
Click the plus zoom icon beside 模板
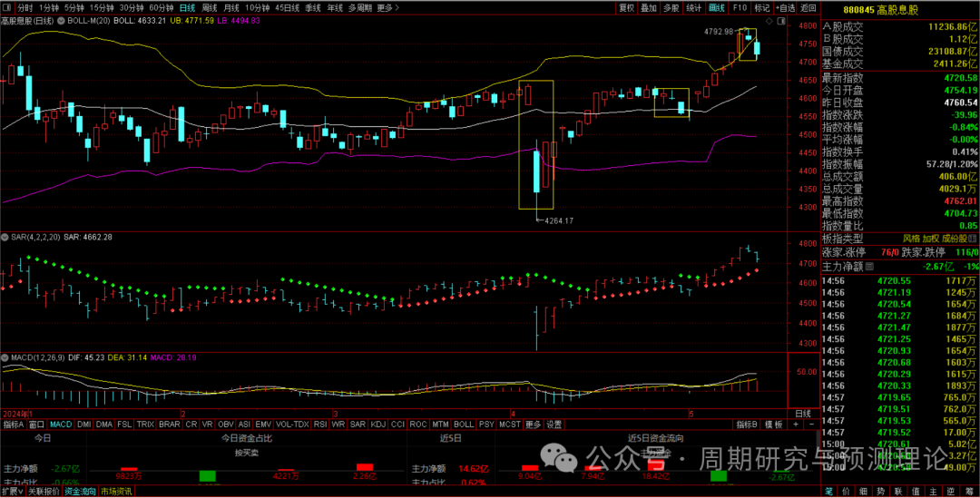(795, 425)
